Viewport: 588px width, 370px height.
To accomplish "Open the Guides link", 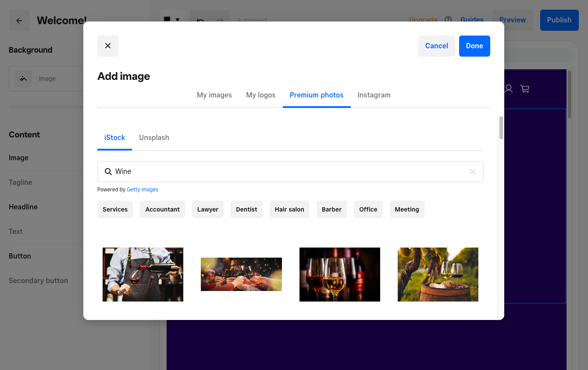I will pos(472,20).
